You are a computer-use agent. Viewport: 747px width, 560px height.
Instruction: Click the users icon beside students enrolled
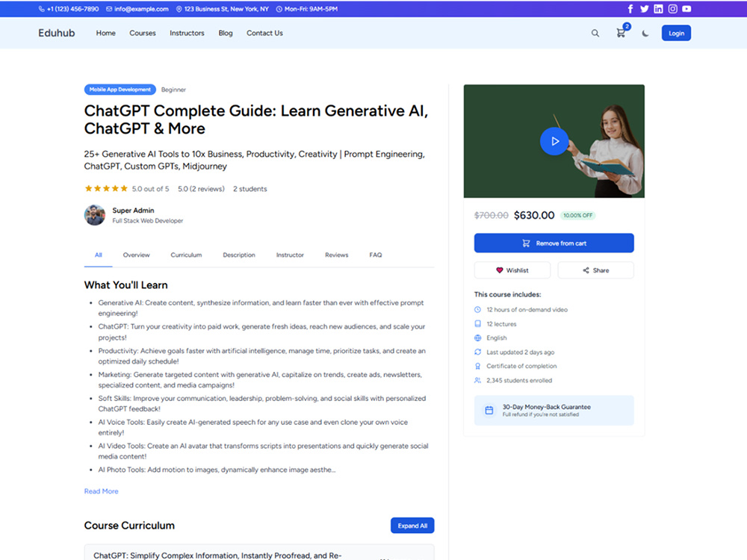coord(478,380)
